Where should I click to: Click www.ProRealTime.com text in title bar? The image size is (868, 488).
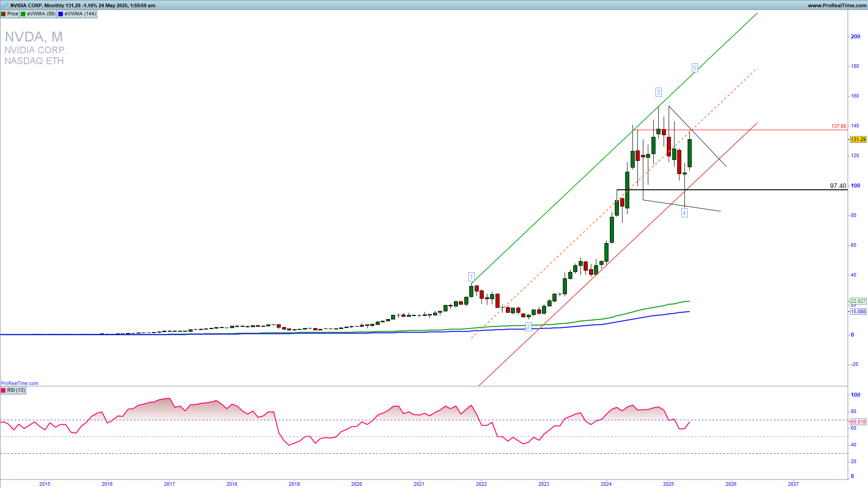pos(837,5)
